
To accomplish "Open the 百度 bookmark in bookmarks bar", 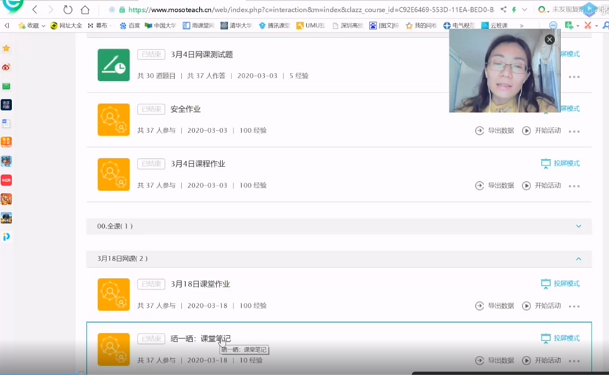I will tap(130, 26).
